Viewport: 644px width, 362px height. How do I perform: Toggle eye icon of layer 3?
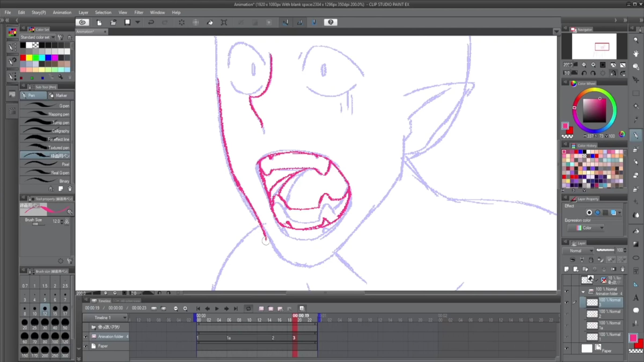566,302
